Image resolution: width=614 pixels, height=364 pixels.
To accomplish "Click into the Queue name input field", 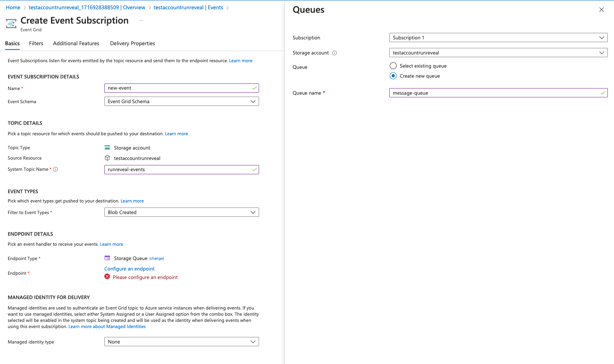I will pyautogui.click(x=495, y=93).
